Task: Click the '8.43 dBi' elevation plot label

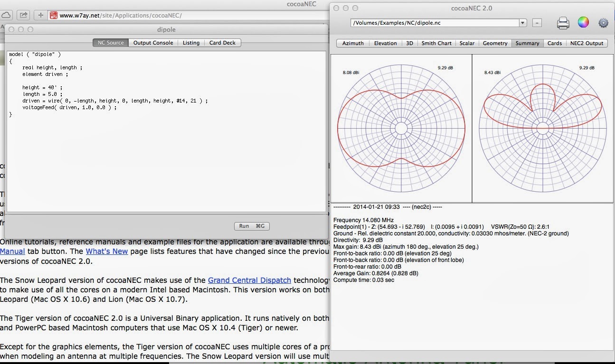Action: tap(492, 73)
